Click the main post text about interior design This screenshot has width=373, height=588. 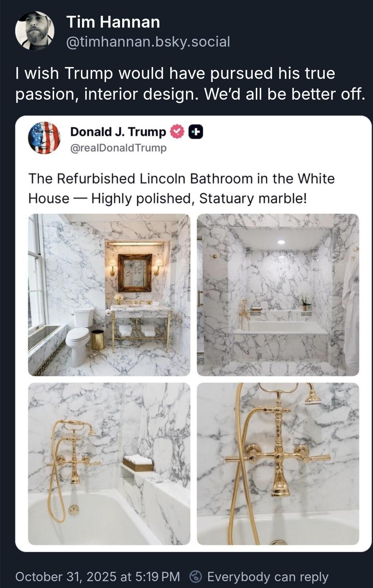point(190,84)
